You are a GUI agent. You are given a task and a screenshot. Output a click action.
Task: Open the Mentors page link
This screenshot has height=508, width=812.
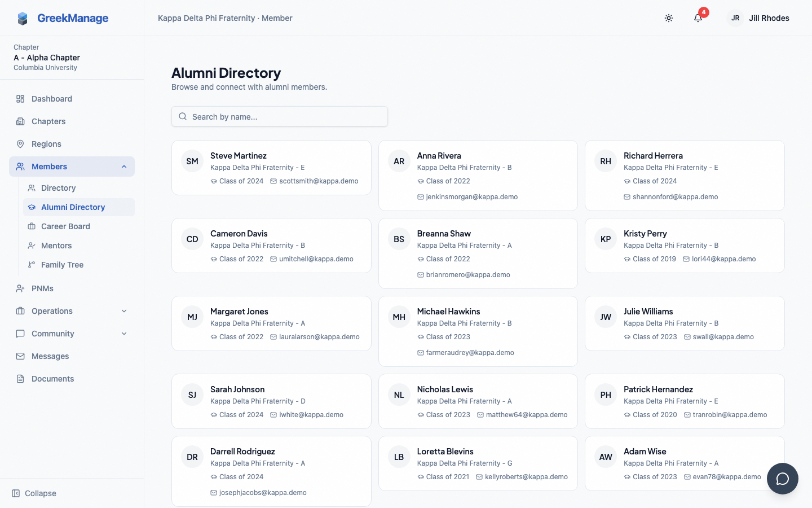tap(79, 246)
